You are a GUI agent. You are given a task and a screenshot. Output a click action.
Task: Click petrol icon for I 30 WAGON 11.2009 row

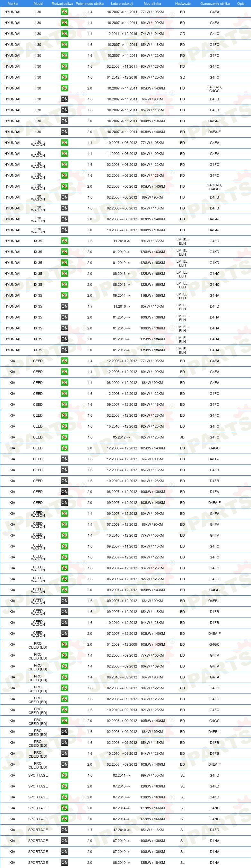(x=65, y=154)
